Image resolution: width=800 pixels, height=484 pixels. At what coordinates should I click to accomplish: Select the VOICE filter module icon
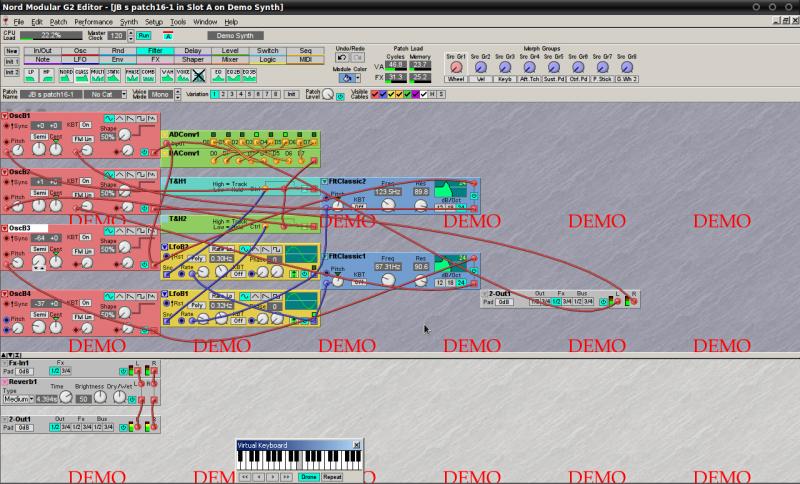[183, 75]
